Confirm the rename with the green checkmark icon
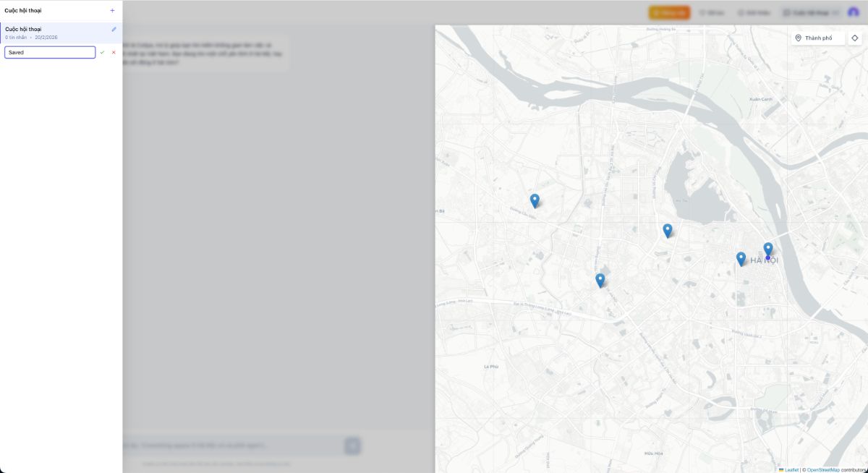This screenshot has height=473, width=868. 103,52
